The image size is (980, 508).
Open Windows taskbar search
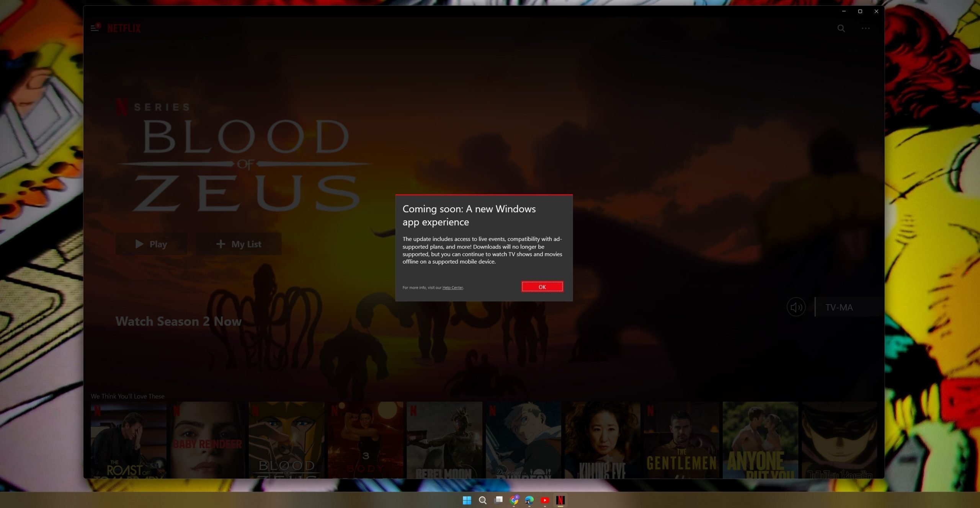[x=482, y=500]
